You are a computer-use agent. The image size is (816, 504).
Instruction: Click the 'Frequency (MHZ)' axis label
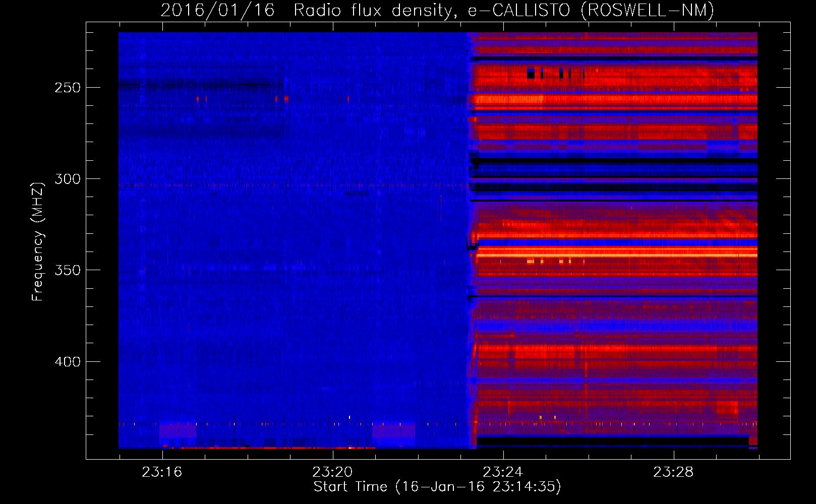38,242
